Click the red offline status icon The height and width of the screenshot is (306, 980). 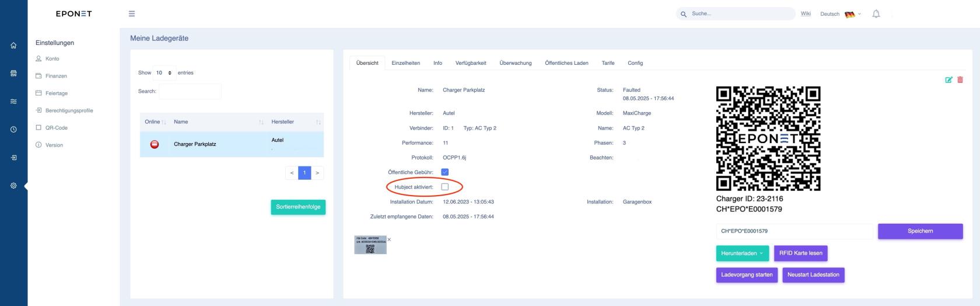pyautogui.click(x=155, y=144)
